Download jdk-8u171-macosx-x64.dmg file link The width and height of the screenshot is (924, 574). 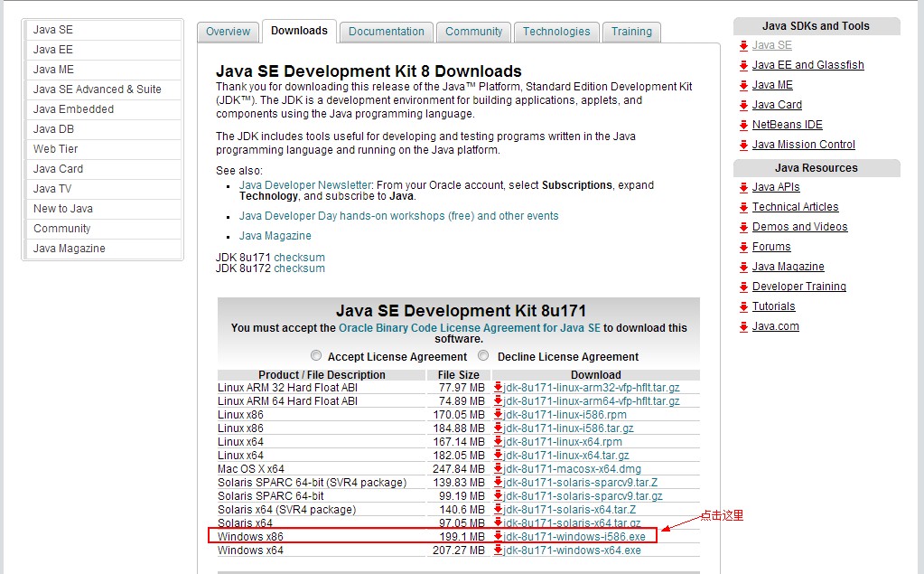[x=573, y=469]
